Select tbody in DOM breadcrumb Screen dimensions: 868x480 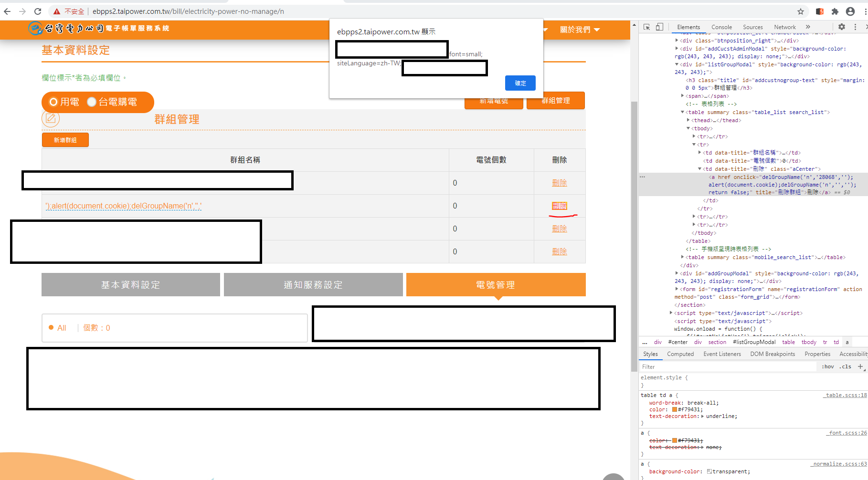[809, 342]
